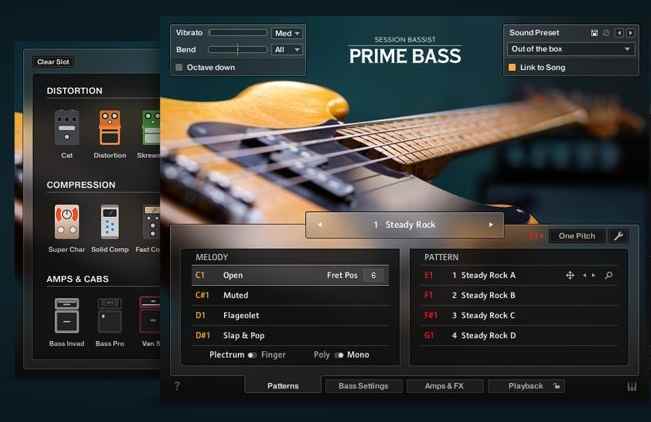
Task: Open the wrench settings icon
Action: (x=618, y=236)
